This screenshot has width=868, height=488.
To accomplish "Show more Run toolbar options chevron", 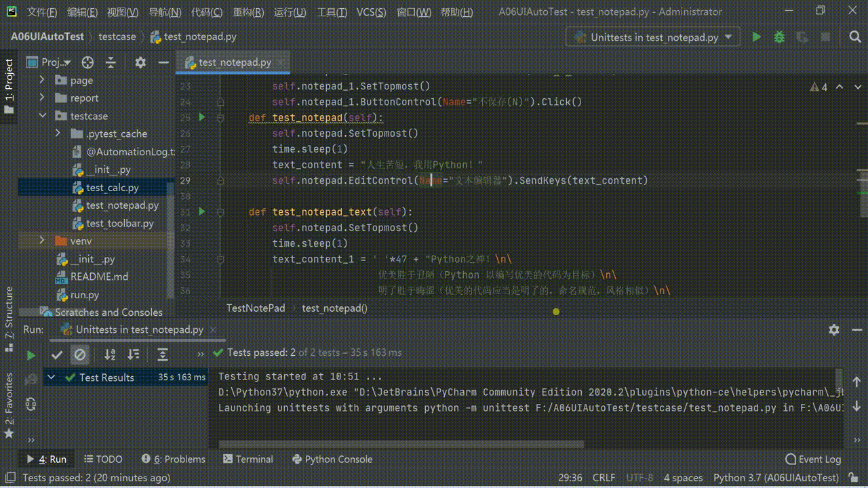I will pos(200,354).
